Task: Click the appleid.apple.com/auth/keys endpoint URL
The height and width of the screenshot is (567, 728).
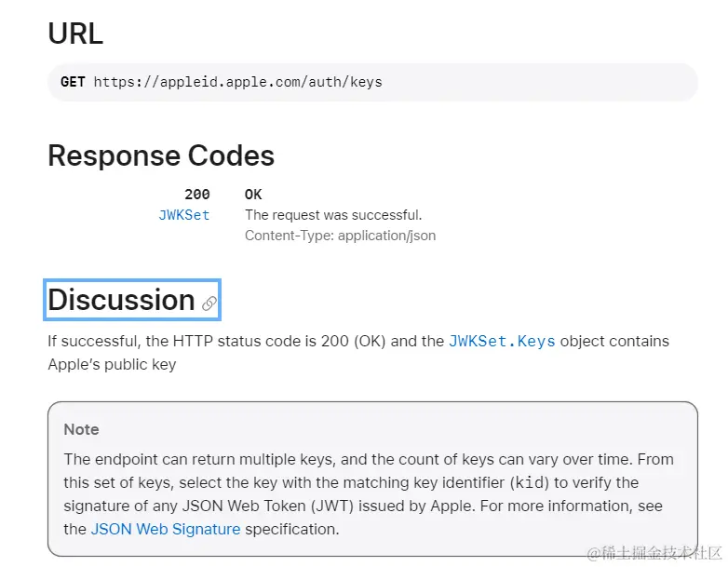Action: pyautogui.click(x=237, y=82)
